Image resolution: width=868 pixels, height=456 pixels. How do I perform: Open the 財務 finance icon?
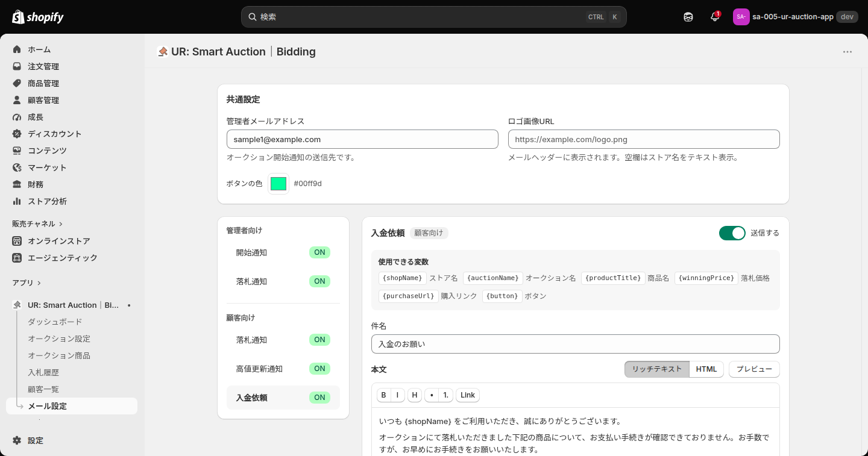point(17,184)
